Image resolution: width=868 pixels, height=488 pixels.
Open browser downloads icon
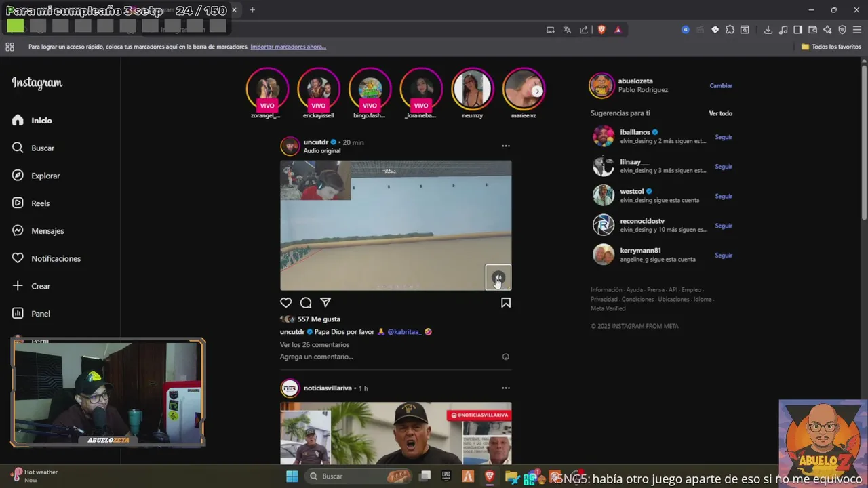pyautogui.click(x=768, y=30)
